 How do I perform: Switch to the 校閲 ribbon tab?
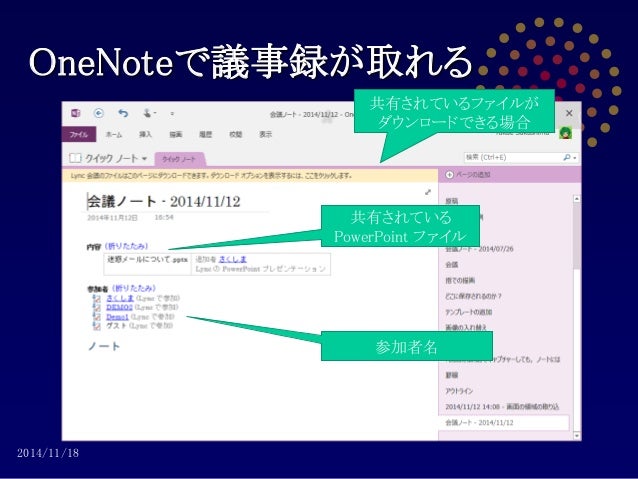click(236, 134)
